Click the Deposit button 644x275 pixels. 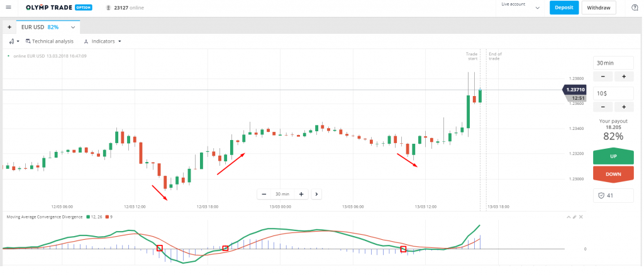click(564, 8)
